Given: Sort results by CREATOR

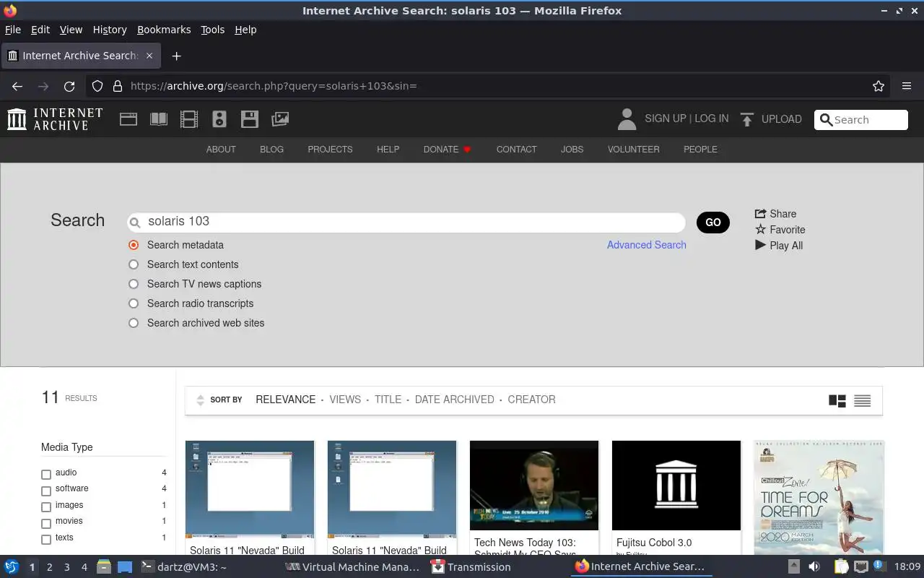Looking at the screenshot, I should coord(531,400).
